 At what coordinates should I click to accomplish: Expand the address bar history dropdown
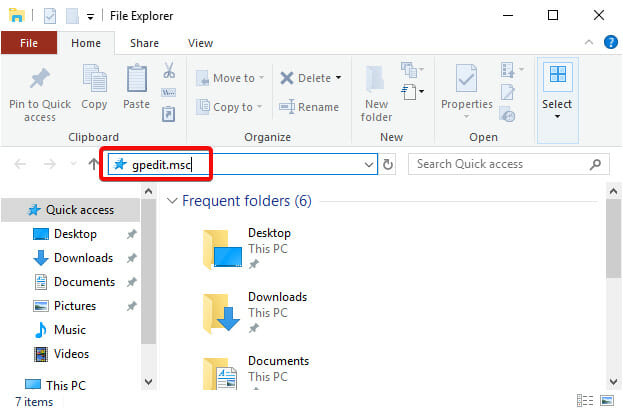369,164
